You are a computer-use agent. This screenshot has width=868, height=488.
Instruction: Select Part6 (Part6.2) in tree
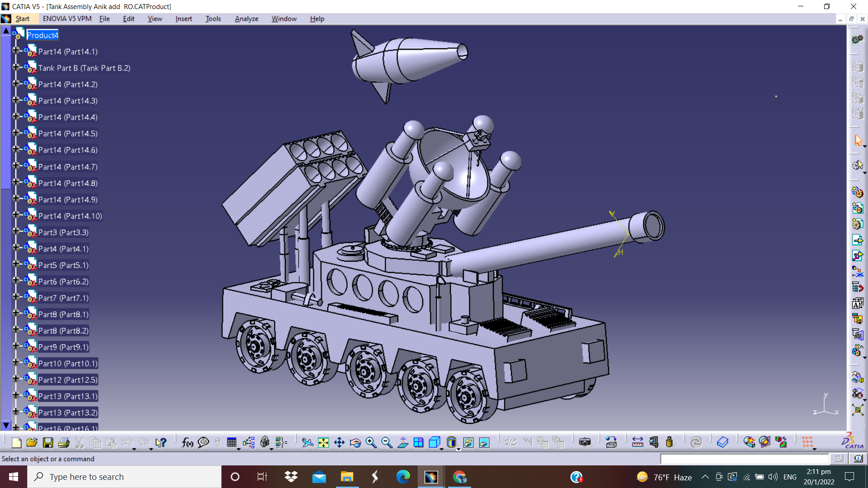click(x=63, y=282)
